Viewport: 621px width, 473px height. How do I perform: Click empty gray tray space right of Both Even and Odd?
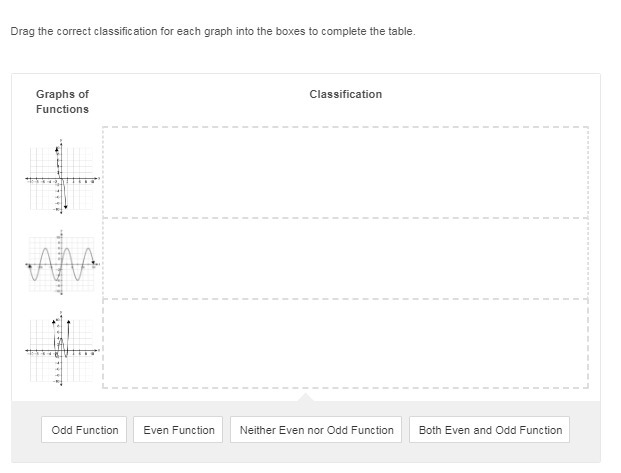(x=585, y=430)
